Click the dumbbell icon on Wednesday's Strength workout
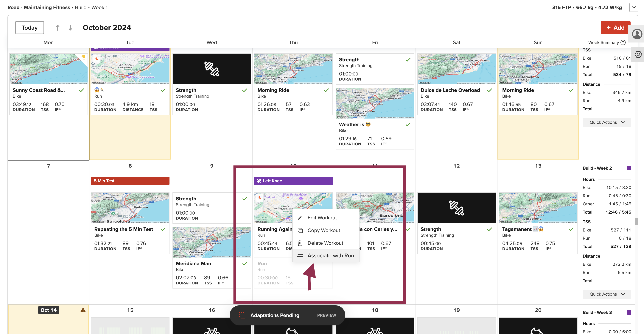Screen dimensions: 644x334 211,69
